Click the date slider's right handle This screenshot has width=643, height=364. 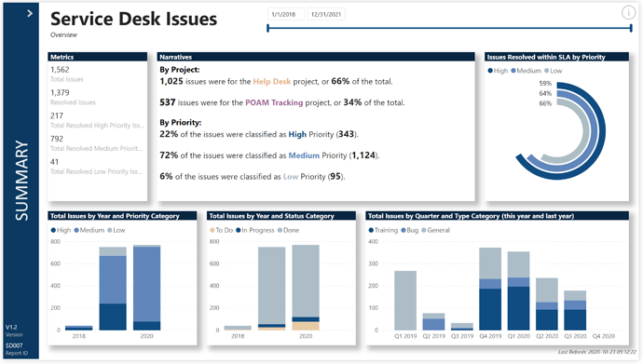(631, 28)
